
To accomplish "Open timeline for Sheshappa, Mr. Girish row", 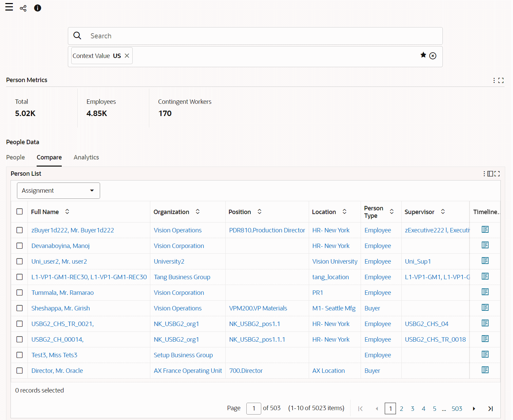I will (485, 308).
